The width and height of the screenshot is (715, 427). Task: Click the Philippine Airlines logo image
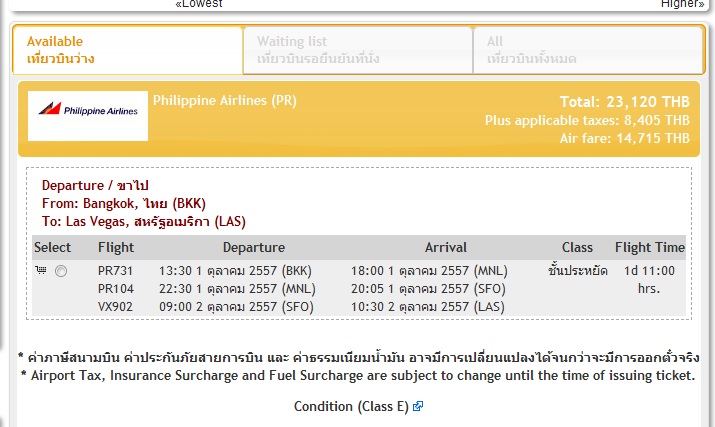pos(88,116)
